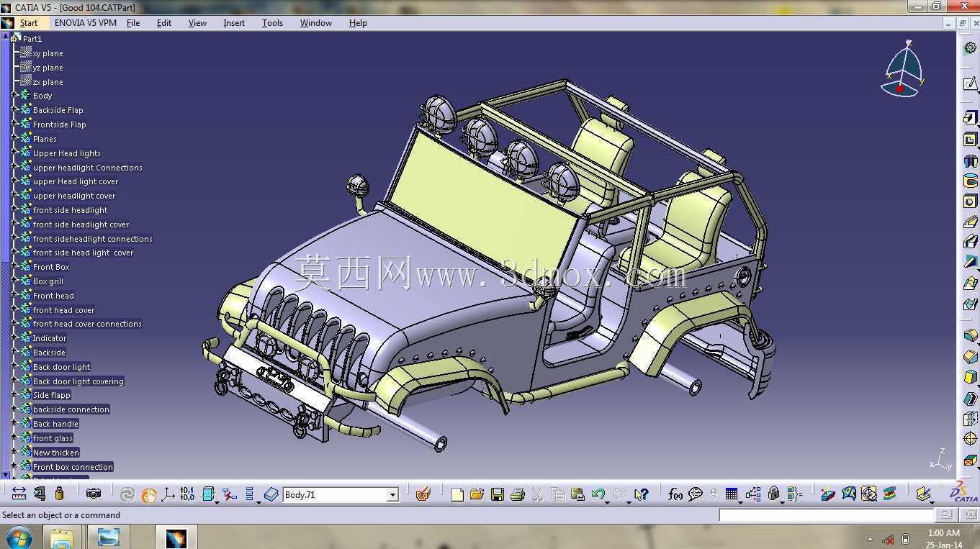Expand the Front Box node
980x549 pixels.
tap(14, 266)
